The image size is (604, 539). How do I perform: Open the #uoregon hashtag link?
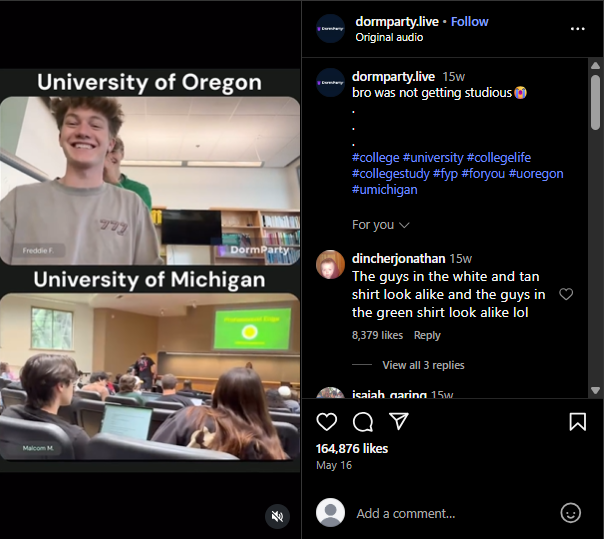536,174
